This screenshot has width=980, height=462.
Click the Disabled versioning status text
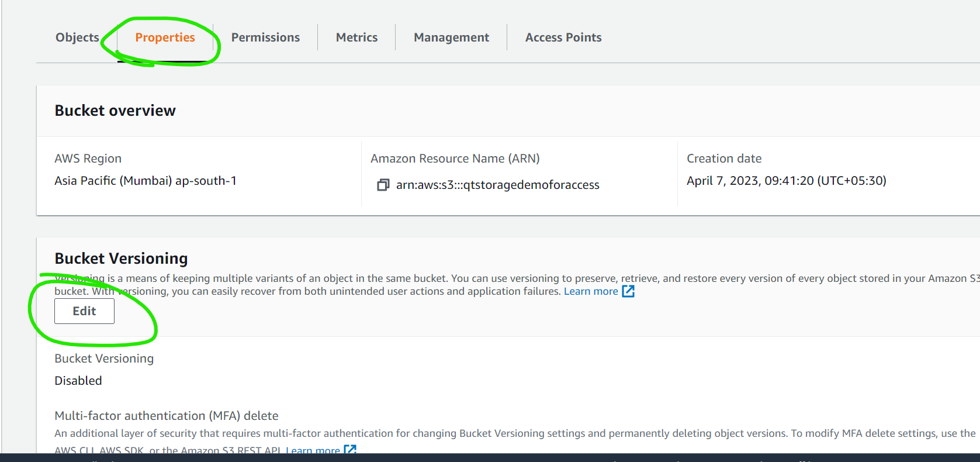(x=78, y=381)
